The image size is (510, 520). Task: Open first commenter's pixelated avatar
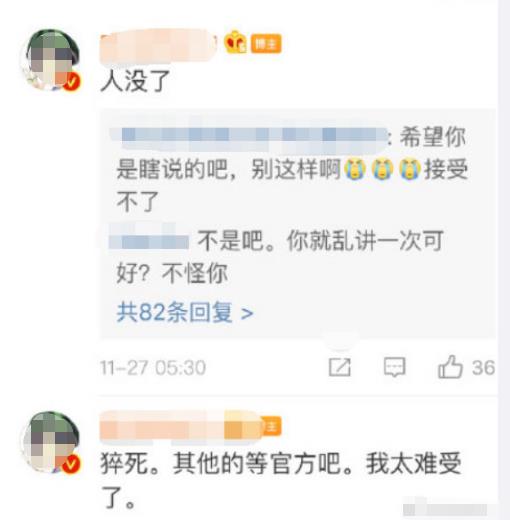coord(51,60)
